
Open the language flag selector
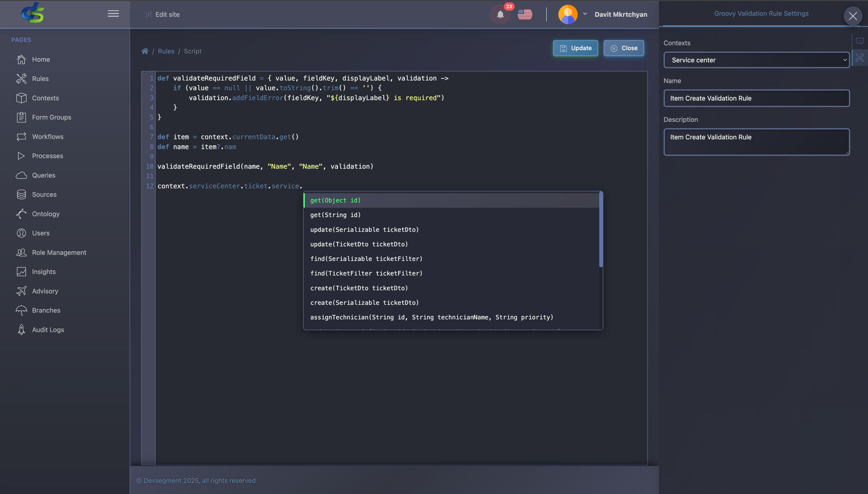[525, 14]
